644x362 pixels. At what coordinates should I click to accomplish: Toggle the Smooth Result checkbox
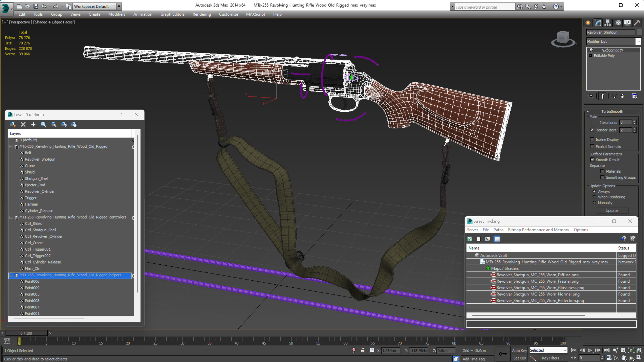click(592, 159)
